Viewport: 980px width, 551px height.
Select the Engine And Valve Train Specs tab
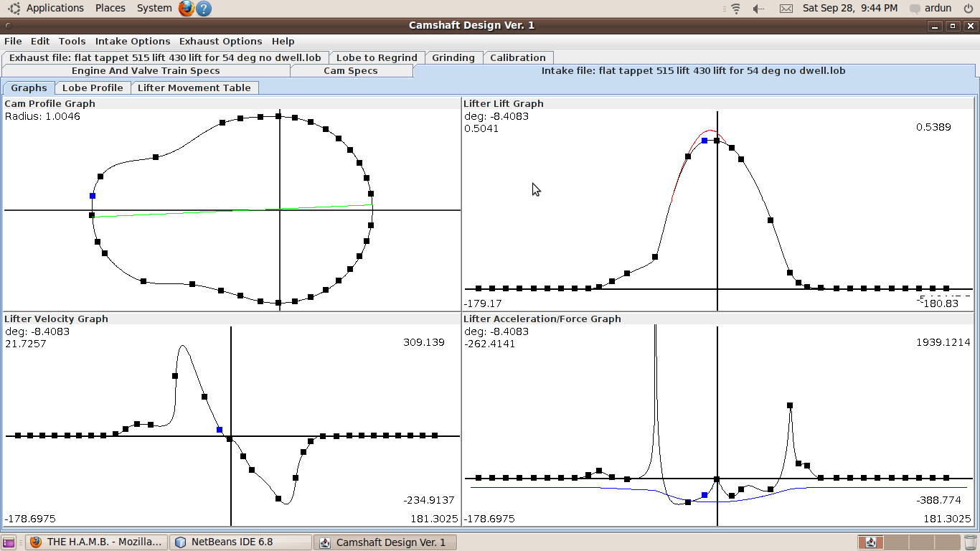(146, 71)
